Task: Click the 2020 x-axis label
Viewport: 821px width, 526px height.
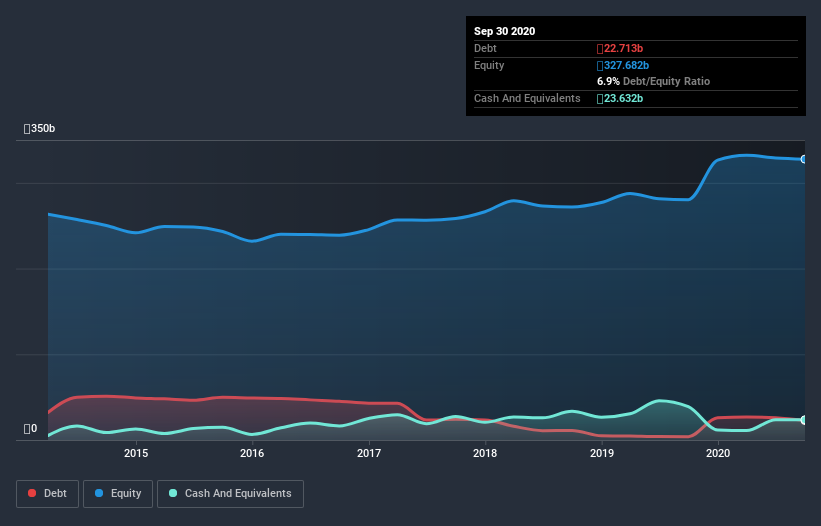Action: pos(718,453)
